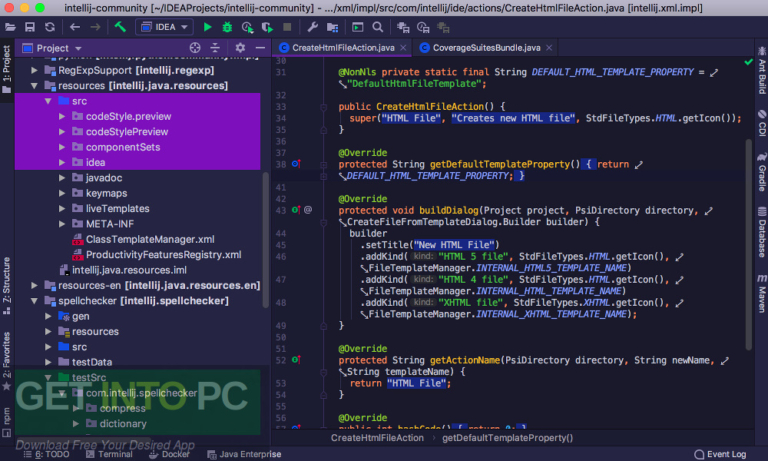Click getDefaultTemplateProperty() in the breadcrumb
The width and height of the screenshot is (768, 461).
pos(507,437)
